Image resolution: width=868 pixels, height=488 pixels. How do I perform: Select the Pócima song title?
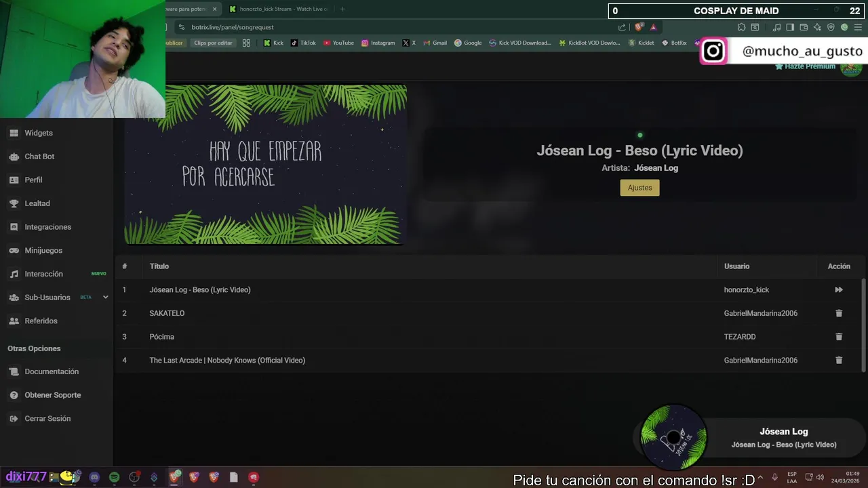point(161,337)
